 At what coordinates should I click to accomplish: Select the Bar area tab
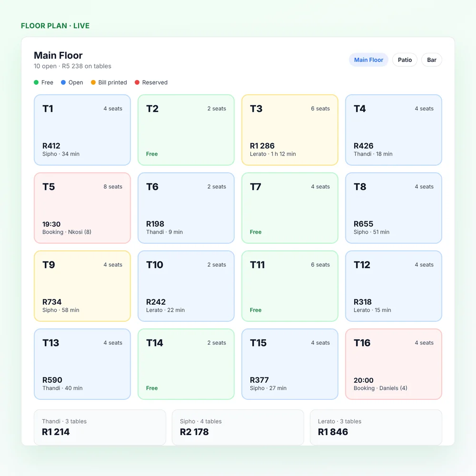(431, 60)
